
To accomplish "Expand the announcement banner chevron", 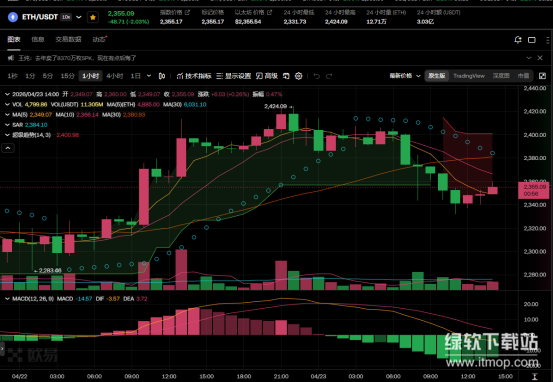I will [x=529, y=58].
